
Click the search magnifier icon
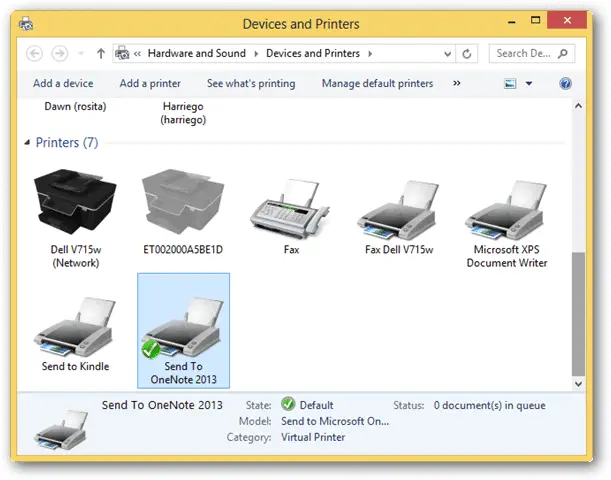point(563,53)
